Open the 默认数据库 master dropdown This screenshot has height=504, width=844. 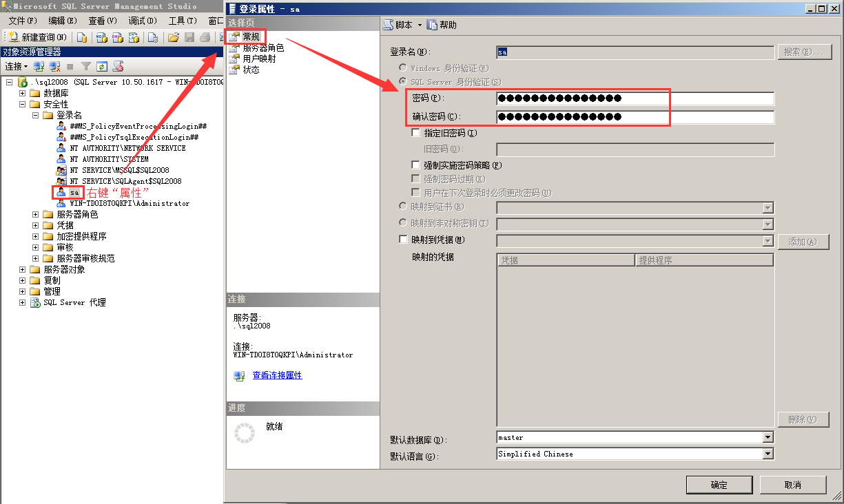tap(768, 437)
